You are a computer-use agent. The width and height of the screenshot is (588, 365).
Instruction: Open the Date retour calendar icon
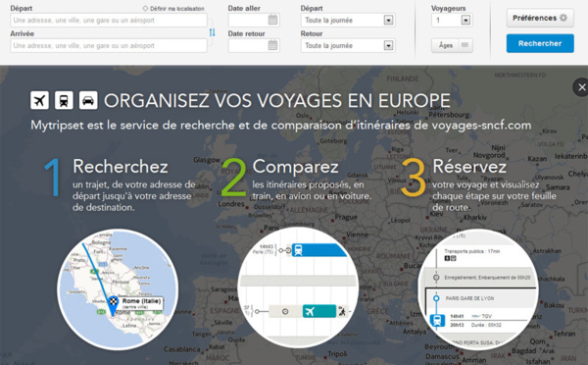272,45
